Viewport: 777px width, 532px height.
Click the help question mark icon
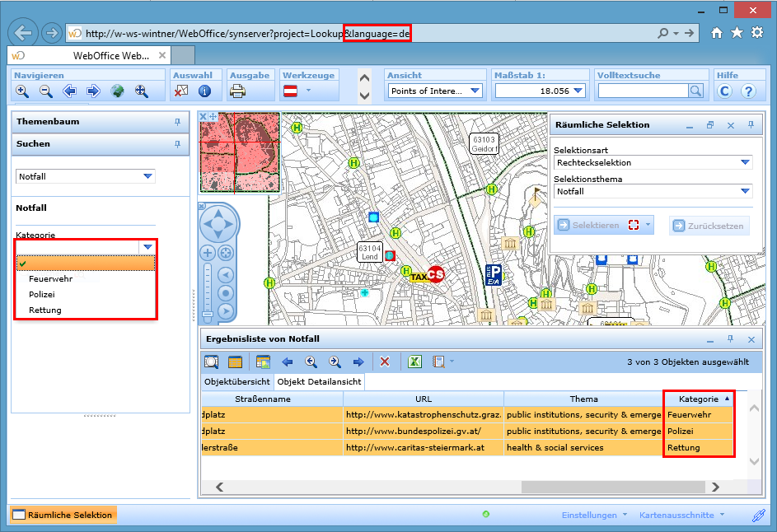748,91
